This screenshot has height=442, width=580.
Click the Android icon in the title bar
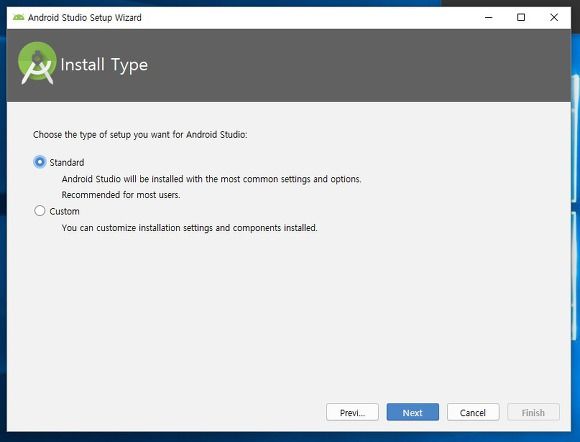coord(18,17)
